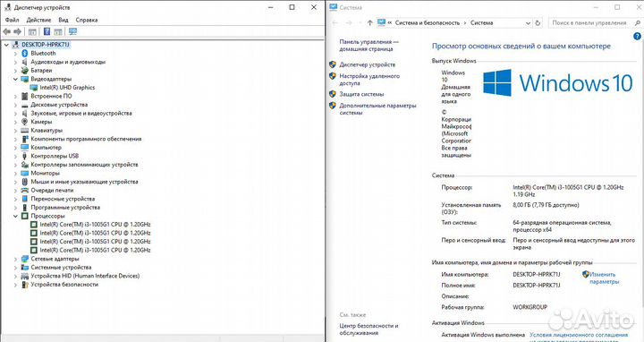The image size is (644, 342).
Task: Open Настройка удаленного доступа link
Action: [369, 80]
